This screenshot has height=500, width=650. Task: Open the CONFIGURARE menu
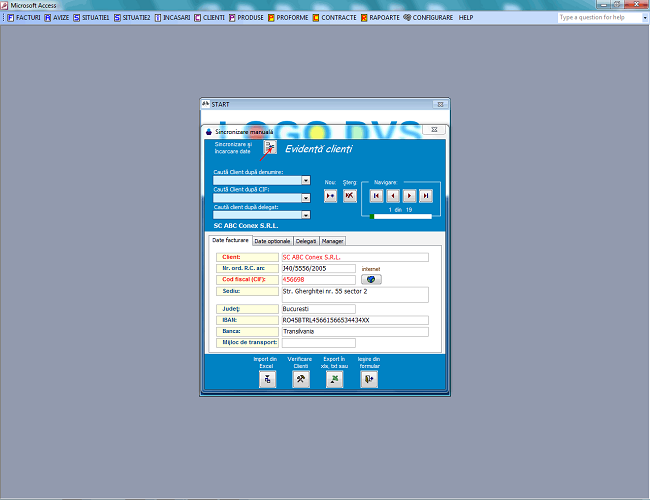tap(428, 17)
